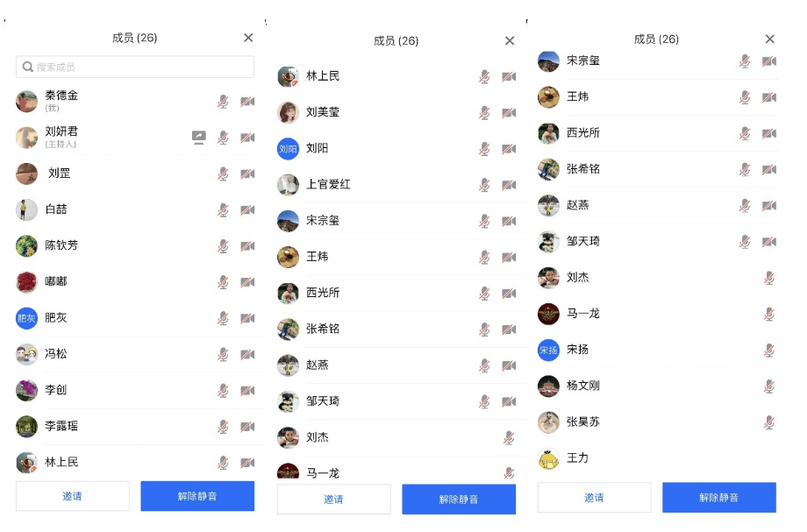Click the 邀请 button in the first members panel
The height and width of the screenshot is (532, 807).
pyautogui.click(x=73, y=496)
